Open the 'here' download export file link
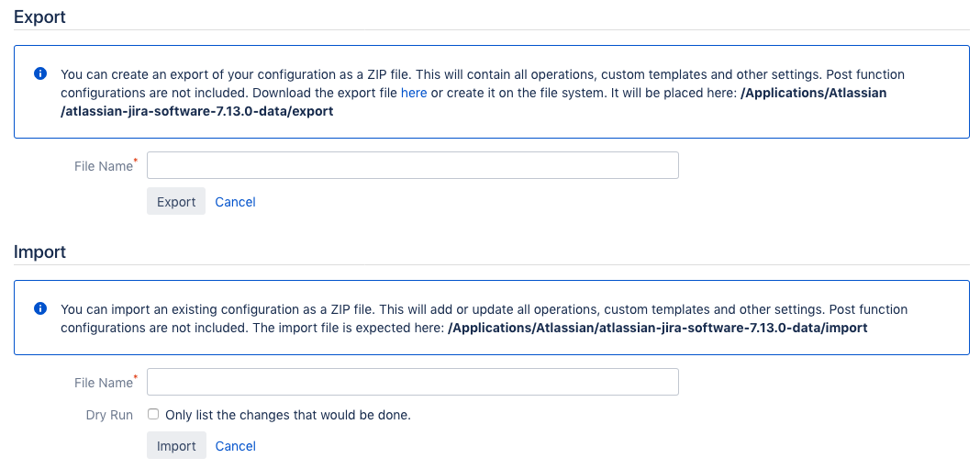Viewport: 980px width, 469px height. click(414, 94)
